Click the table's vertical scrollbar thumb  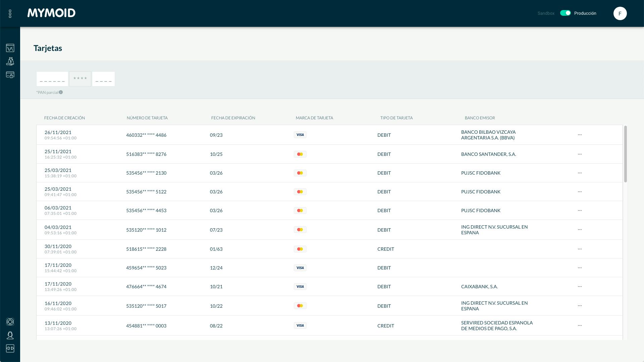click(x=625, y=154)
